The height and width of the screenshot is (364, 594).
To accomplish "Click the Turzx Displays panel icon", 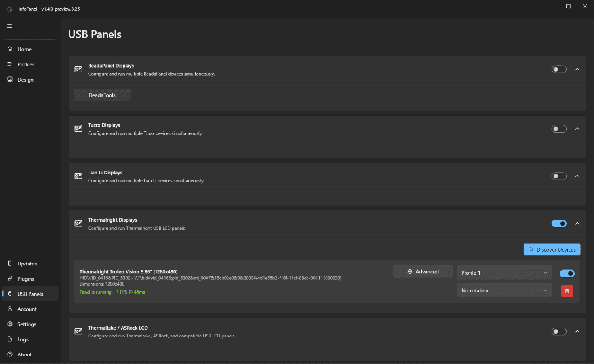I will coord(78,129).
